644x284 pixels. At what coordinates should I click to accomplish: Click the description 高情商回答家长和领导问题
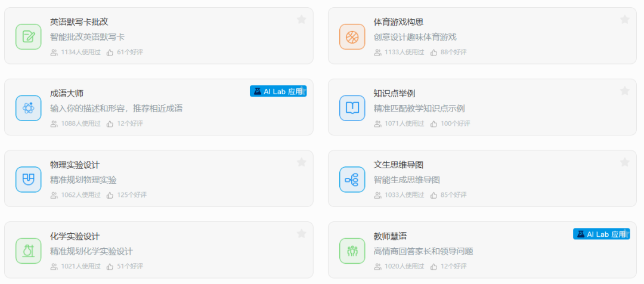[x=423, y=251]
